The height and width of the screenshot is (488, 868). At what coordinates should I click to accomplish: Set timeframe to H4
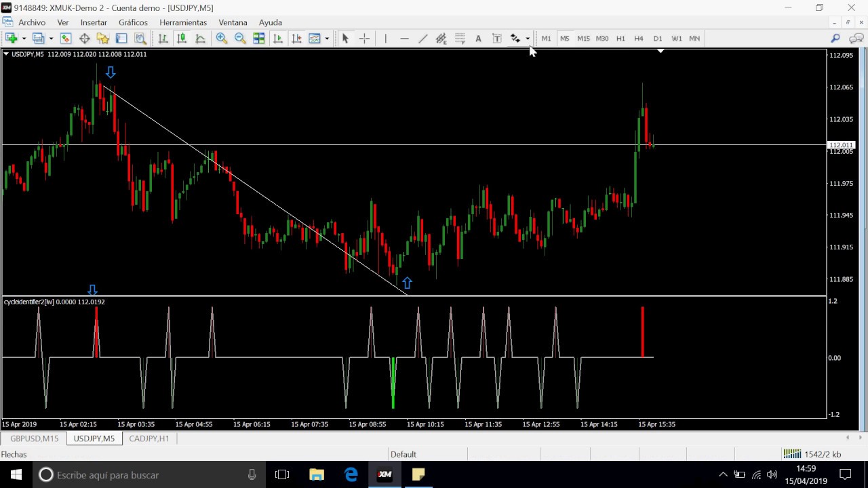tap(639, 39)
